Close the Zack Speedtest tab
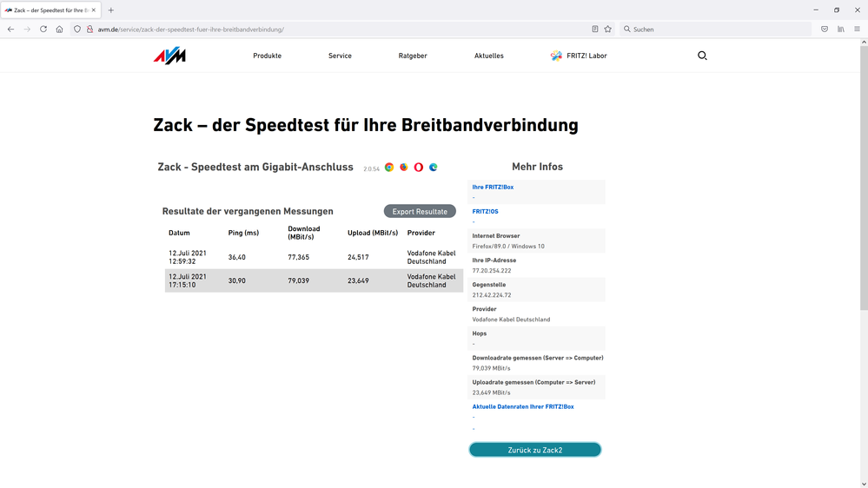Screen dimensions: 868x488 94,10
